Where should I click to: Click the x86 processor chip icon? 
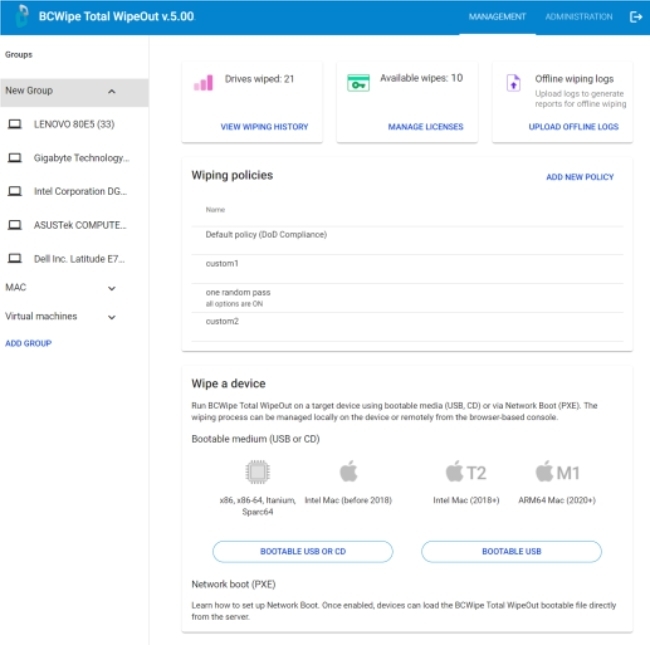click(x=257, y=471)
